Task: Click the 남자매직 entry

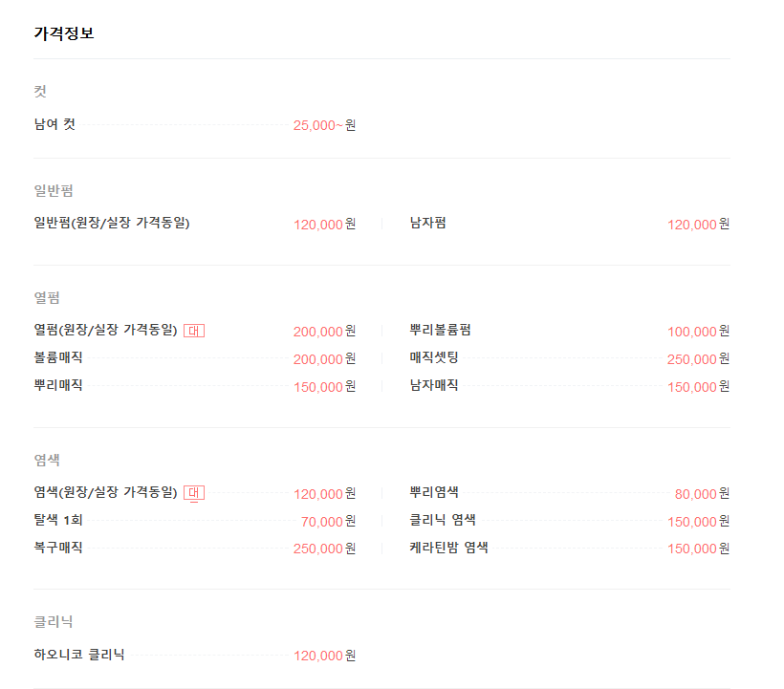Action: click(x=434, y=385)
